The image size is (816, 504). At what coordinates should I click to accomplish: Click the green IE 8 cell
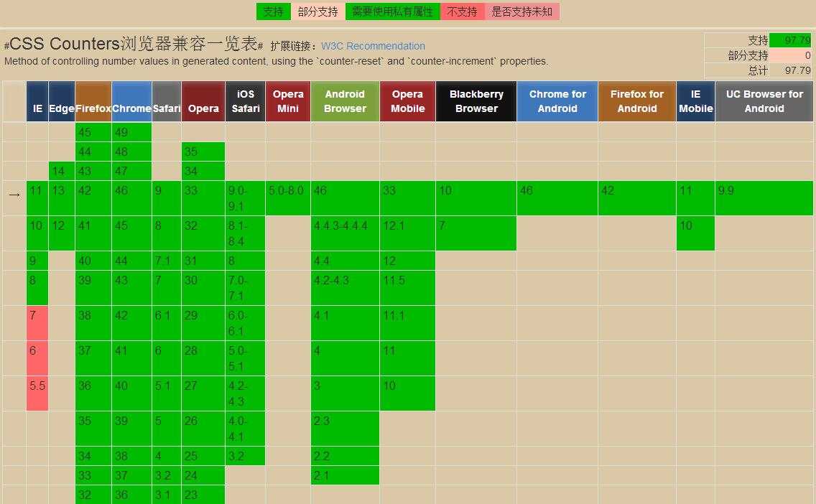[37, 288]
